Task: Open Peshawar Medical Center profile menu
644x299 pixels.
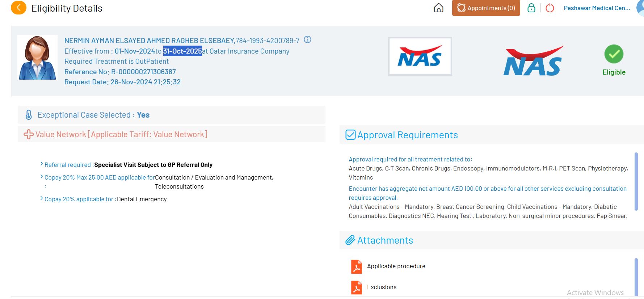Action: pyautogui.click(x=597, y=8)
